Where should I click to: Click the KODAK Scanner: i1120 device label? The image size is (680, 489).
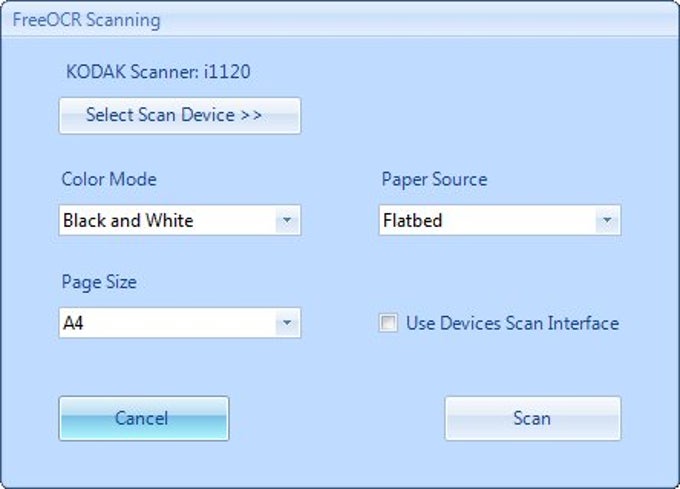[x=158, y=72]
